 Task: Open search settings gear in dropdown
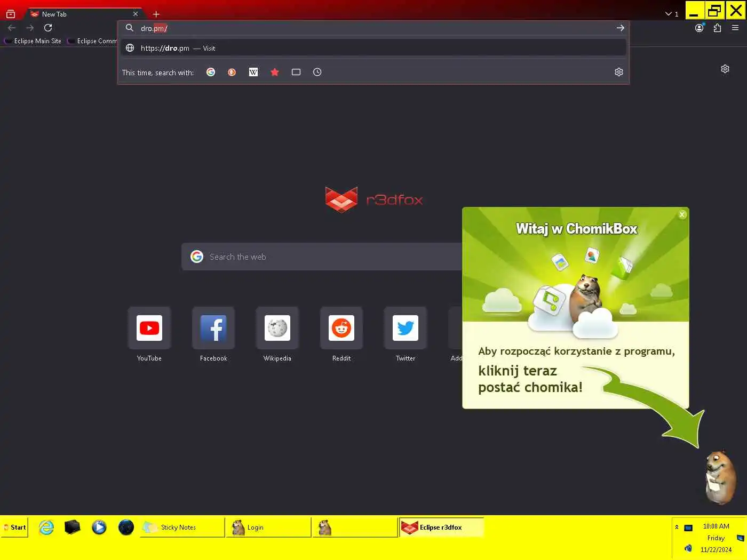point(619,72)
